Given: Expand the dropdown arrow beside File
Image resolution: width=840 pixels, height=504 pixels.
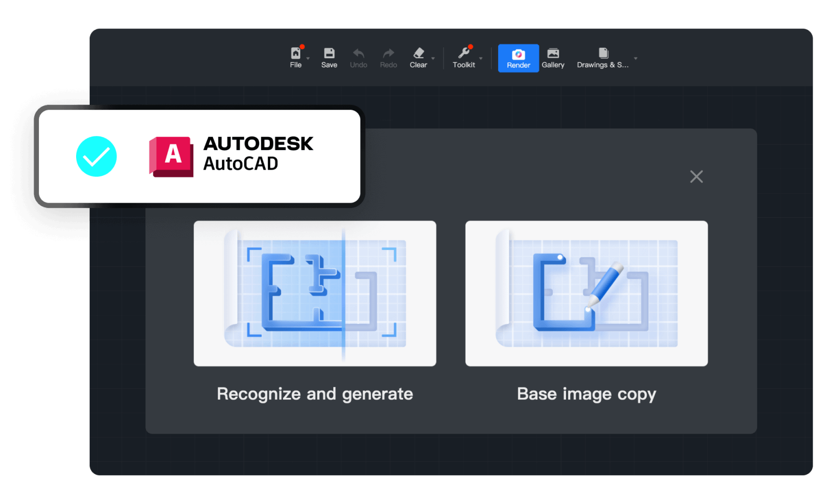Looking at the screenshot, I should (308, 58).
